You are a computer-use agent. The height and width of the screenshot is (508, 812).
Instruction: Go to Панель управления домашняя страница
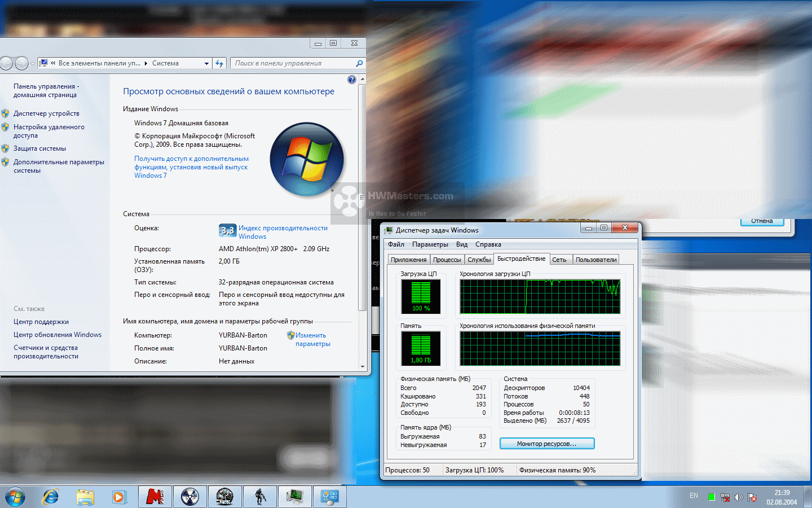tap(46, 90)
